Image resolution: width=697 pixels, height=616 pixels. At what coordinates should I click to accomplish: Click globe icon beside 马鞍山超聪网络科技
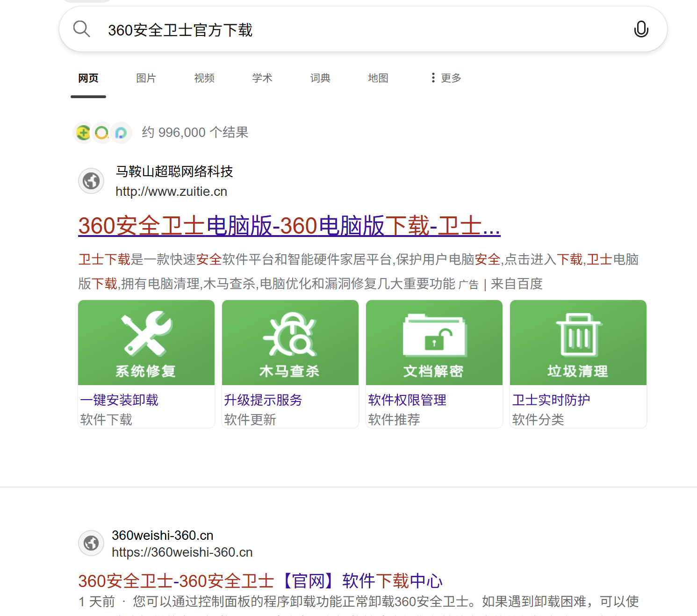91,181
